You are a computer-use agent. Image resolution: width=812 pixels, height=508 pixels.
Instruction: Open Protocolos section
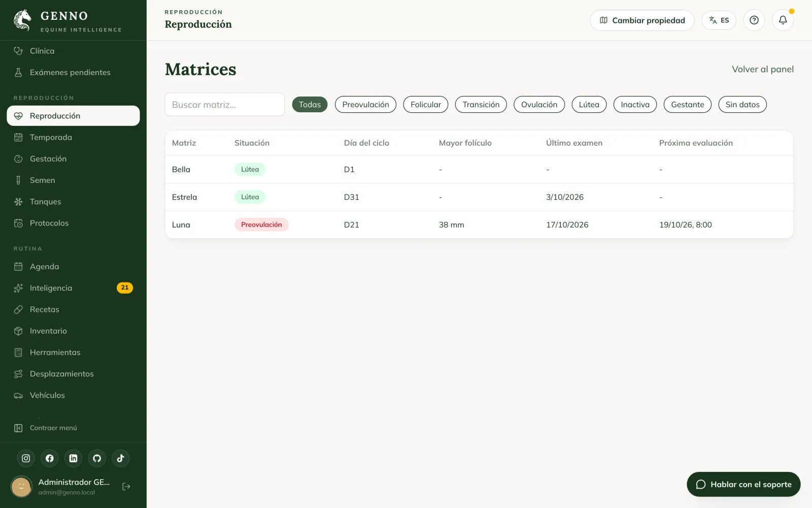(x=73, y=223)
